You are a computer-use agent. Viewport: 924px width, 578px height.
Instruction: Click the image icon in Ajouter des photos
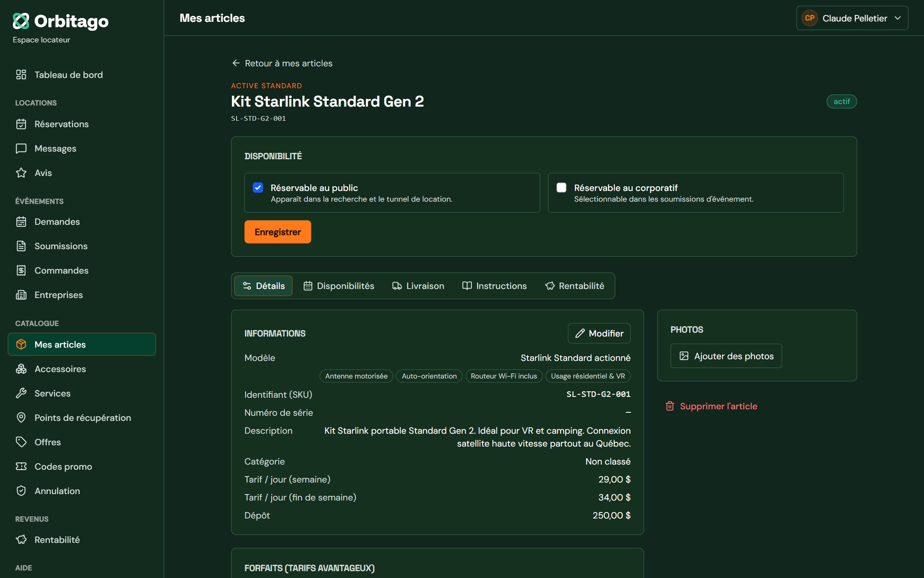(684, 356)
